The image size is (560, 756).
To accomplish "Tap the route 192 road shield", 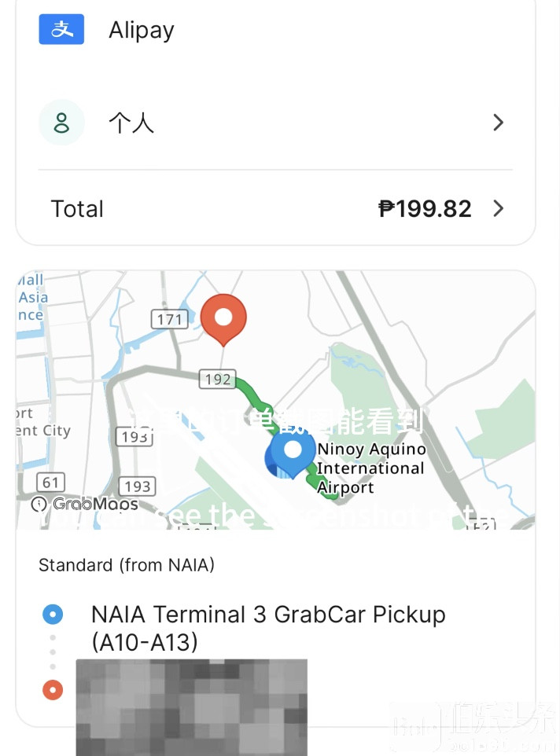I will coord(217,380).
